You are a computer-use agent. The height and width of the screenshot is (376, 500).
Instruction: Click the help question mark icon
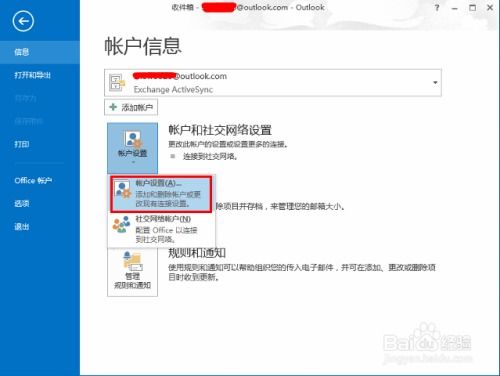click(x=437, y=8)
